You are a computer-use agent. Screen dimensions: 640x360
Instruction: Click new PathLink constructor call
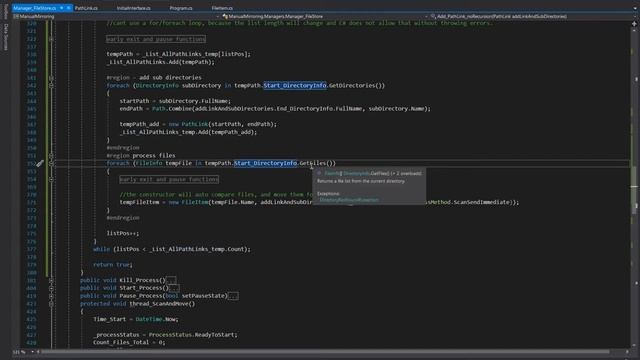[222, 124]
